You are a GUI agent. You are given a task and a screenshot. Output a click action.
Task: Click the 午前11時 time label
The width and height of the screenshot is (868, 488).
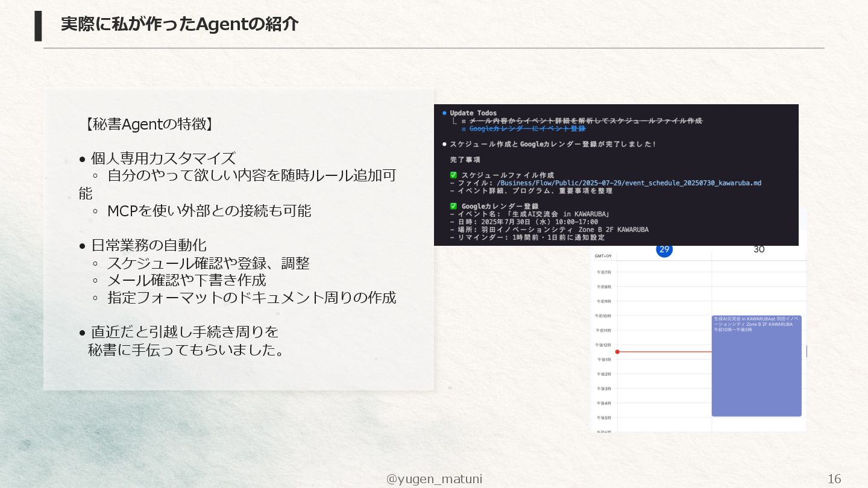(603, 330)
